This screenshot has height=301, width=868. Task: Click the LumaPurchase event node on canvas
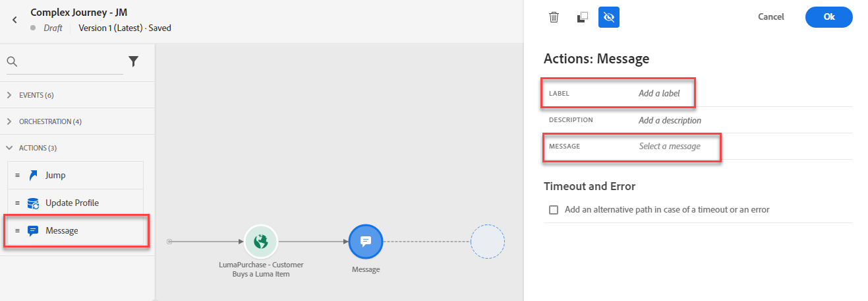point(261,242)
